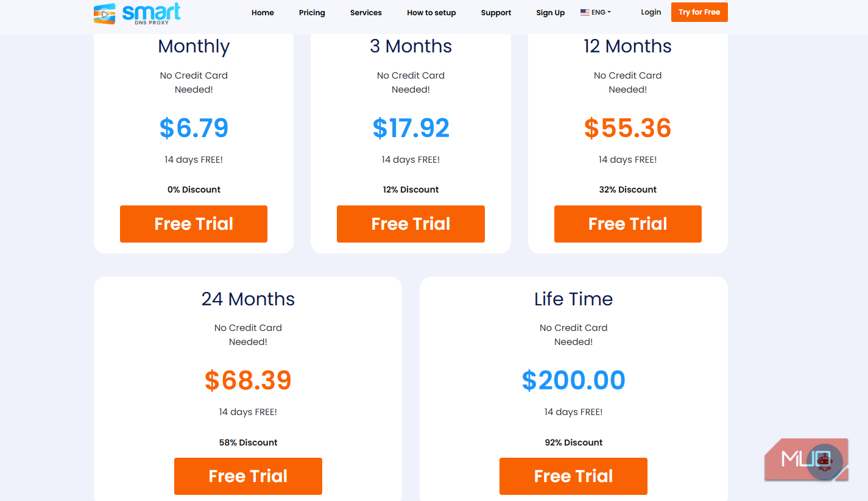Start the Monthly plan Free Trial
This screenshot has height=501, width=868.
[x=194, y=224]
